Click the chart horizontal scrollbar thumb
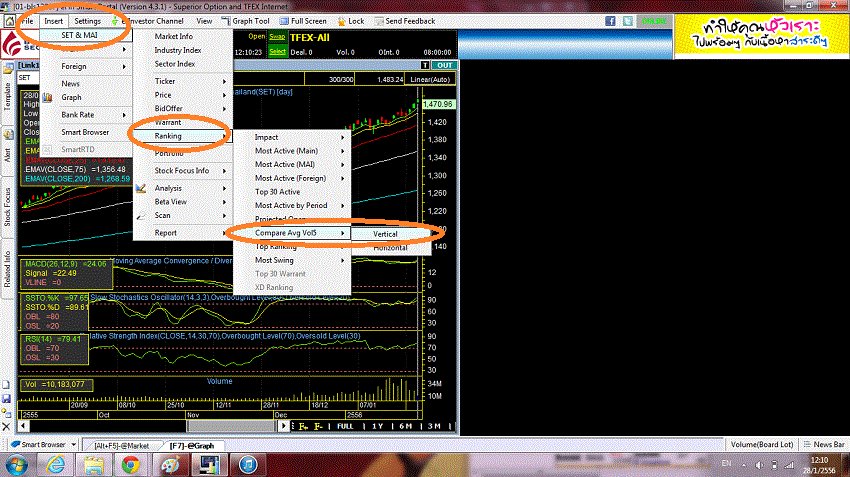 click(232, 426)
